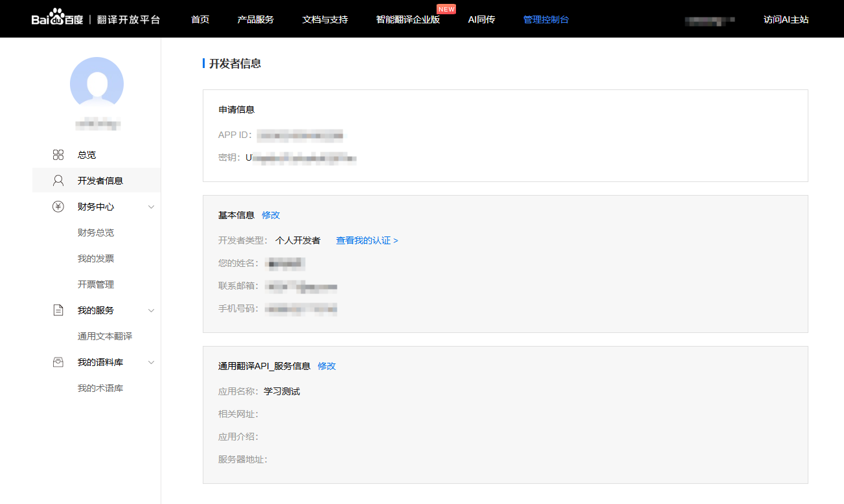Edit 通用翻译API service info via 修改
Screen dimensions: 844x504
pos(326,366)
